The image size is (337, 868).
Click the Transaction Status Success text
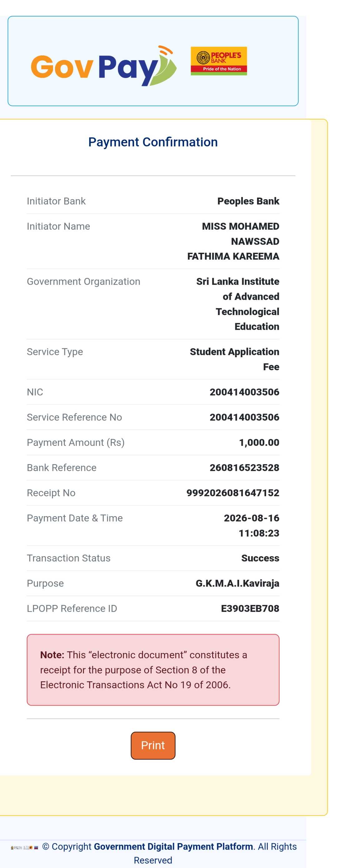tap(260, 558)
